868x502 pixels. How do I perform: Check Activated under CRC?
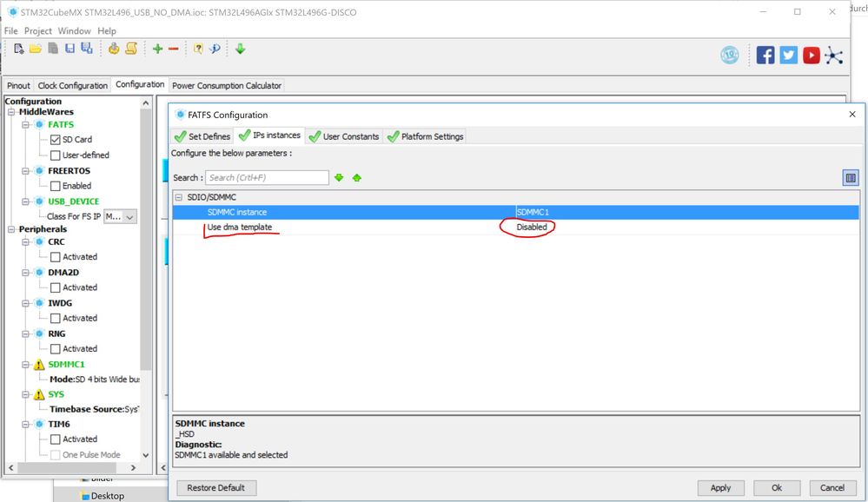click(56, 257)
